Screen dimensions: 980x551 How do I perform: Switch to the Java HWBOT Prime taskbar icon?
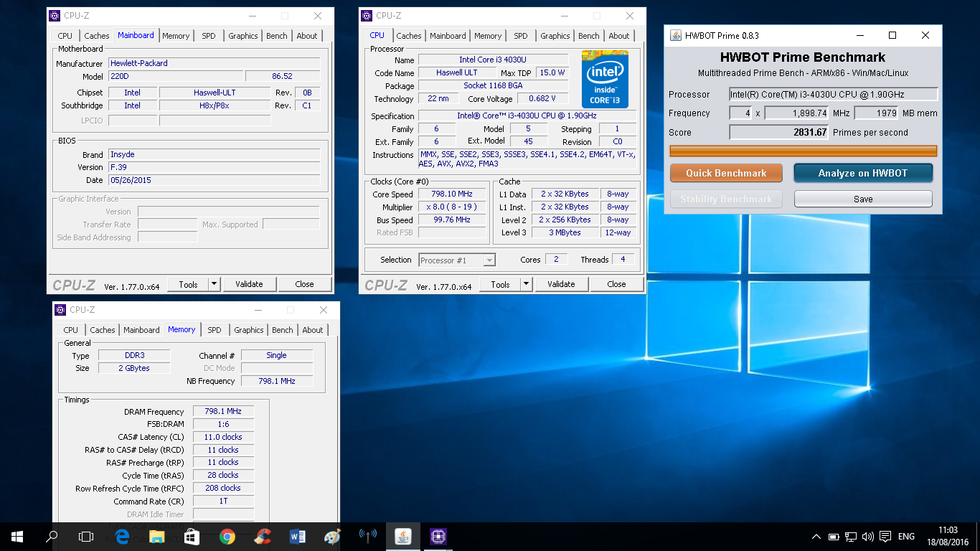pyautogui.click(x=402, y=536)
